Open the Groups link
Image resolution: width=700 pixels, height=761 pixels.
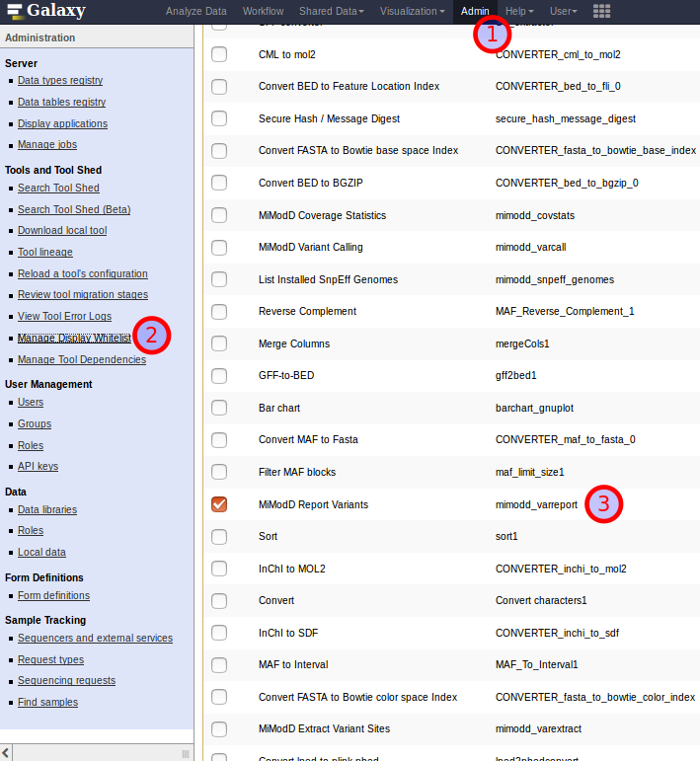pos(35,423)
